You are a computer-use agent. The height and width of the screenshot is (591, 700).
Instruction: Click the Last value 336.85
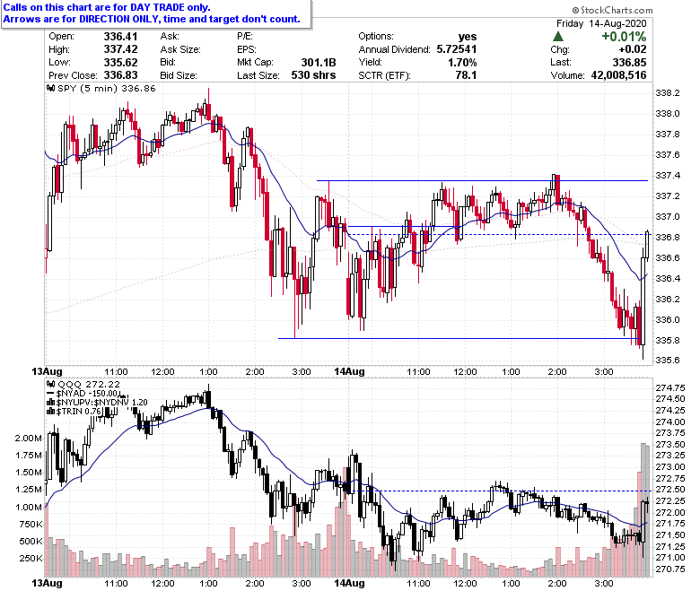pos(629,63)
